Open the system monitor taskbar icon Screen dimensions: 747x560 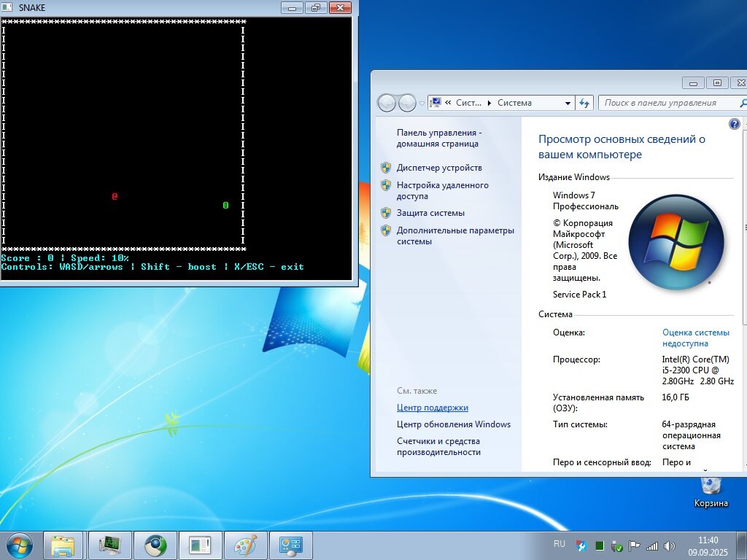[x=109, y=545]
